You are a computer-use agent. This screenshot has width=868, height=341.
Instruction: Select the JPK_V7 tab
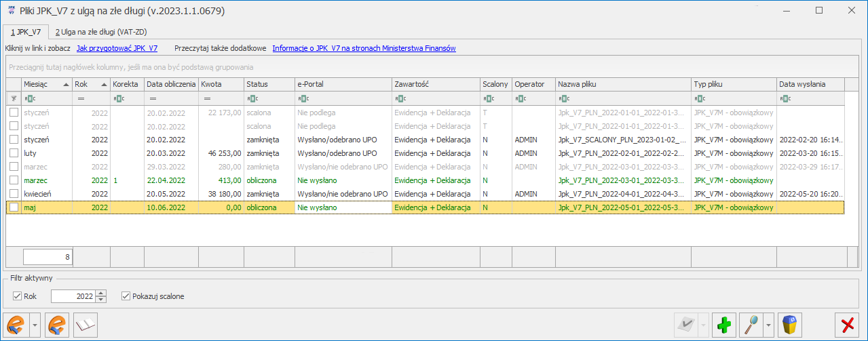pyautogui.click(x=25, y=32)
